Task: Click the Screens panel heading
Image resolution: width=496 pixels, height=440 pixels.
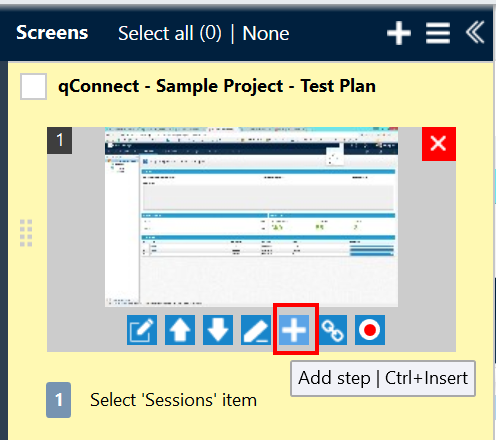Action: coord(52,33)
